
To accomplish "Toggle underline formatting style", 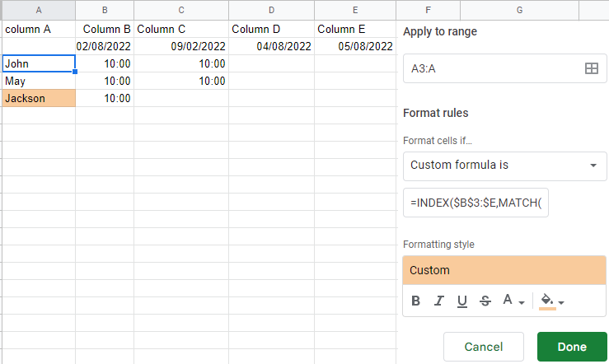I will click(x=461, y=301).
